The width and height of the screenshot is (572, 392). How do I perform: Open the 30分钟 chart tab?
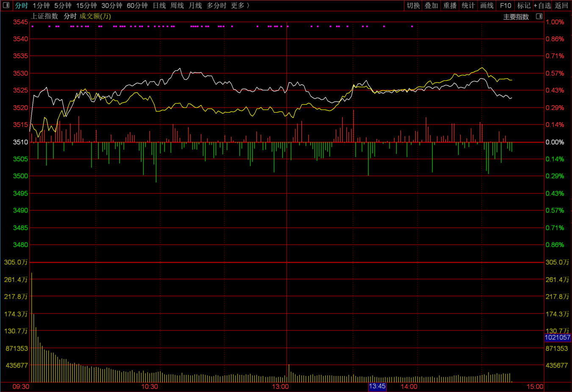tap(112, 6)
